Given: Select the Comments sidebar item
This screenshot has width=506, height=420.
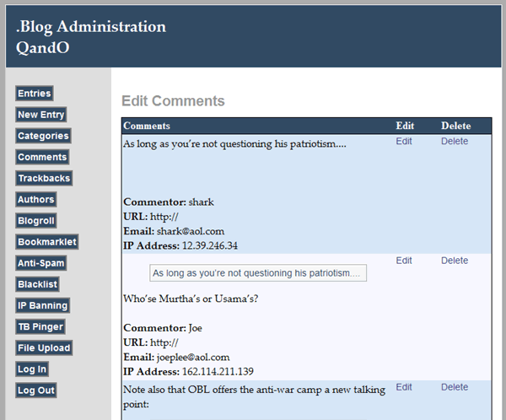Looking at the screenshot, I should pyautogui.click(x=42, y=157).
